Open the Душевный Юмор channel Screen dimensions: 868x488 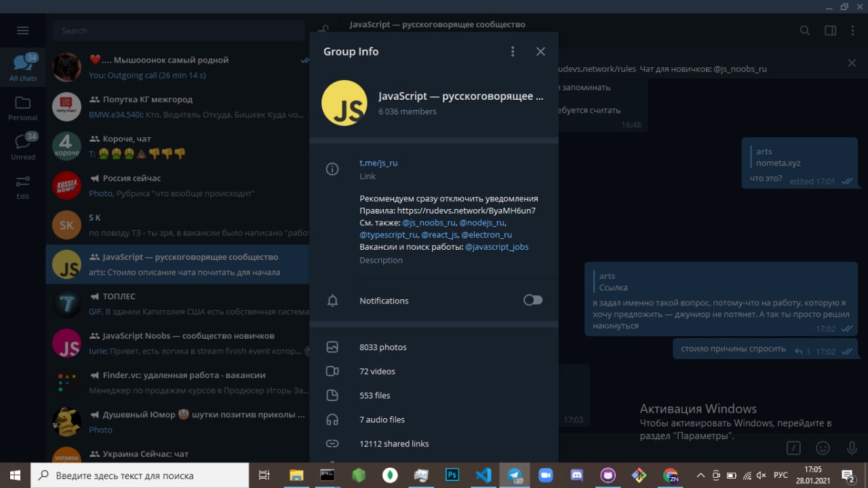click(x=178, y=421)
